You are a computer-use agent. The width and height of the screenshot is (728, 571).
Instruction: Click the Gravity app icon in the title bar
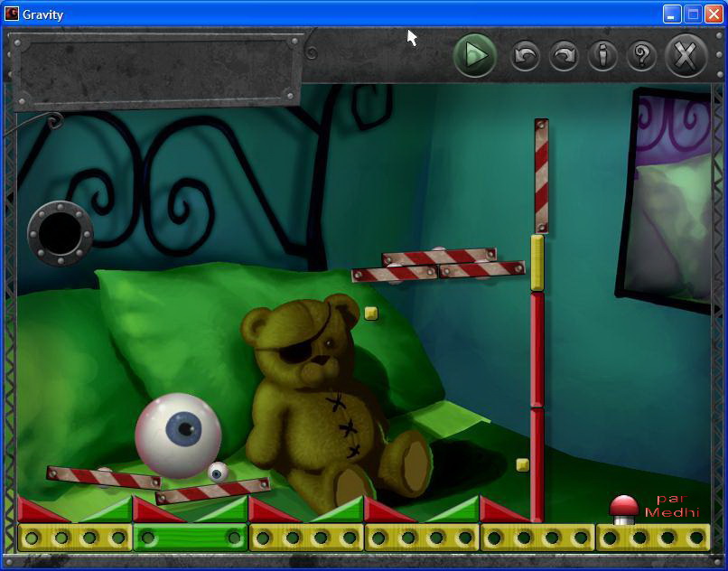coord(12,14)
